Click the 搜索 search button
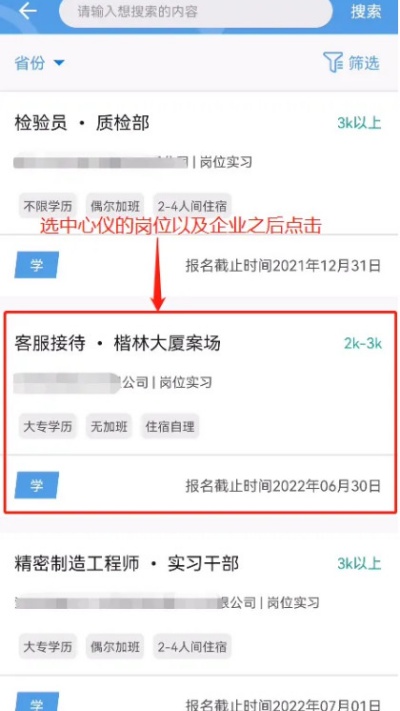The height and width of the screenshot is (711, 400). tap(366, 11)
